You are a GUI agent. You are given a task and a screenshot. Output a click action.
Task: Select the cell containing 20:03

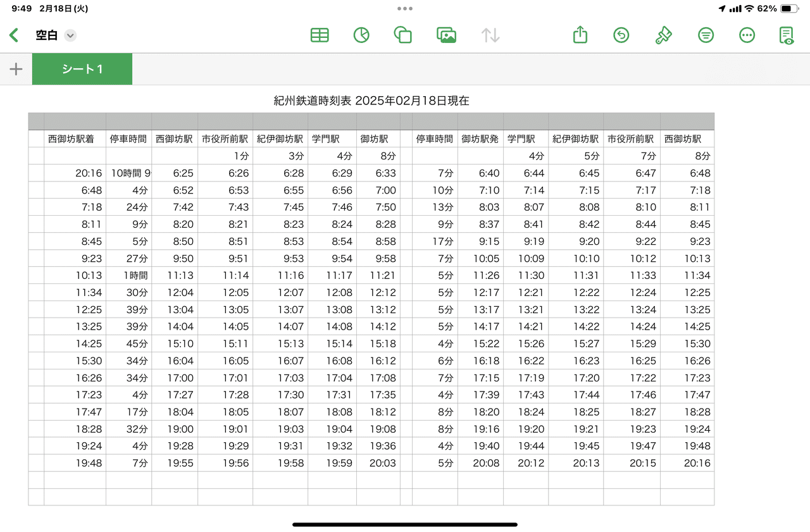[x=378, y=464]
